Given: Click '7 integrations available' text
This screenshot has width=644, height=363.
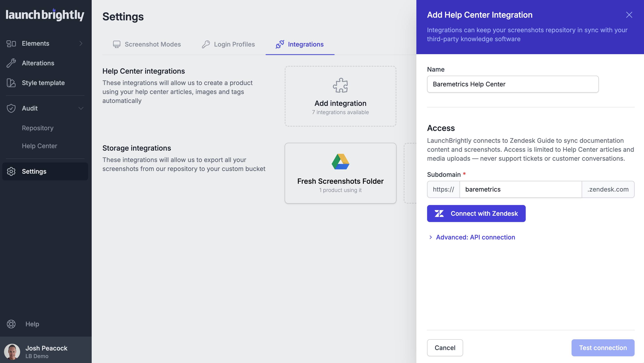Looking at the screenshot, I should click(340, 112).
